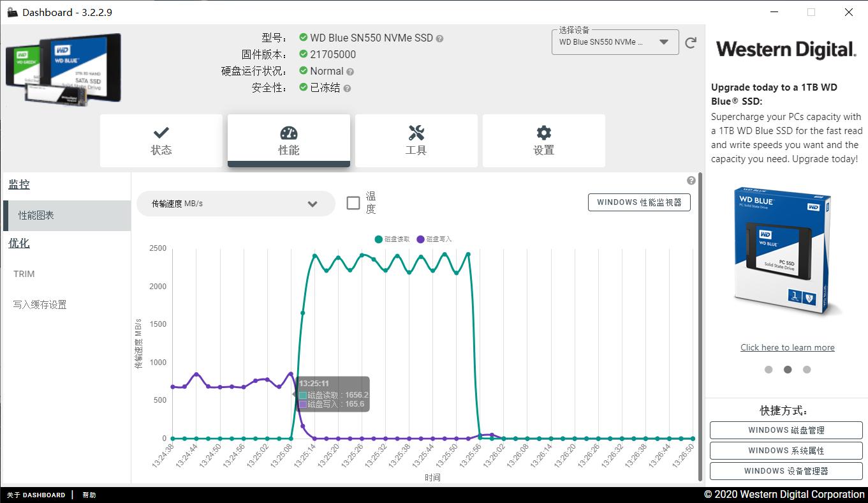Click the checkmark icon on the 状态 tab

coord(160,132)
